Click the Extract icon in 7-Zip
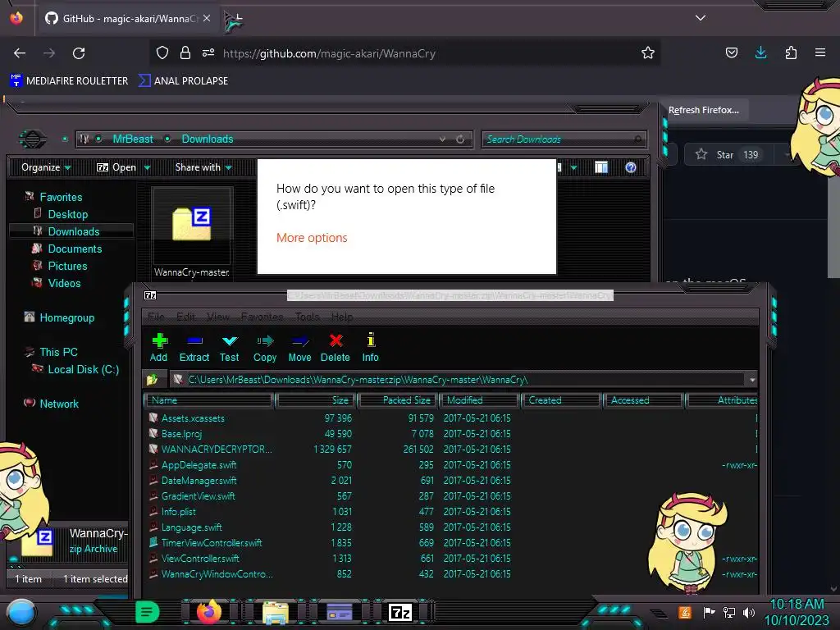The width and height of the screenshot is (840, 630). pyautogui.click(x=194, y=348)
